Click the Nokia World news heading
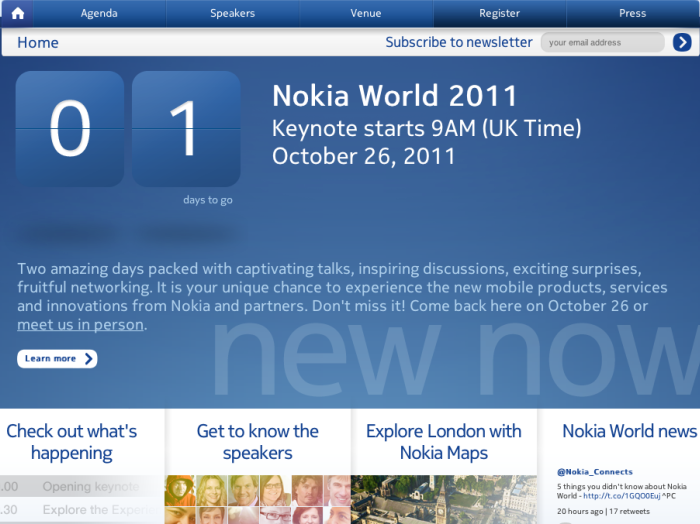The image size is (700, 524). coord(629,431)
